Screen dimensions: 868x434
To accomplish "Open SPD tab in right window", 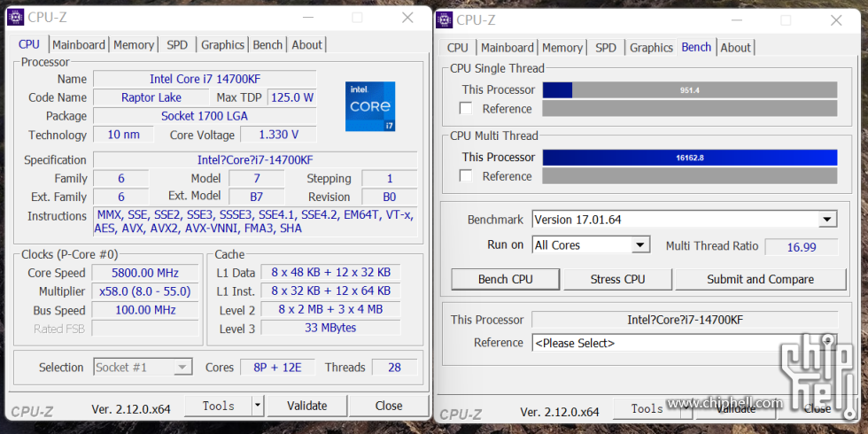I will tap(606, 48).
